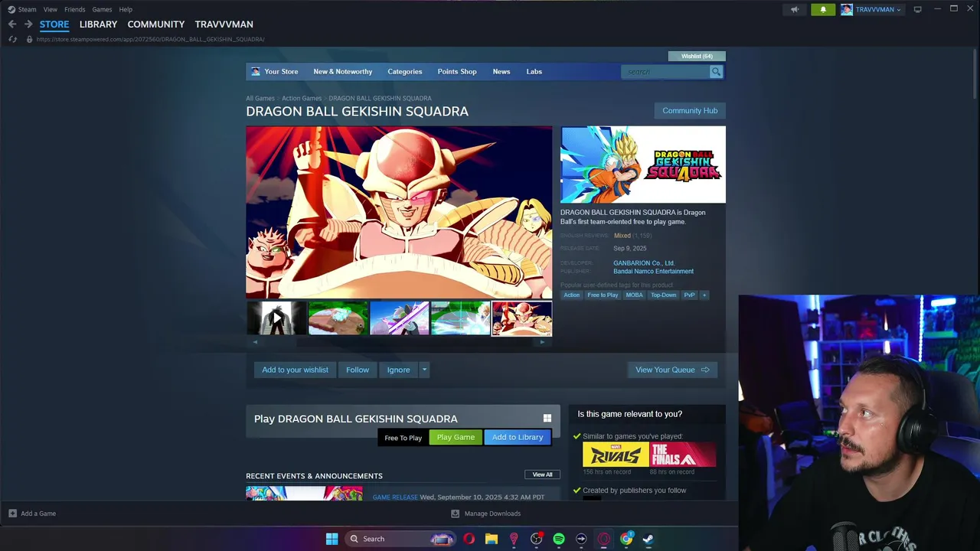
Task: Open New & Noteworthy menu
Action: [342, 72]
